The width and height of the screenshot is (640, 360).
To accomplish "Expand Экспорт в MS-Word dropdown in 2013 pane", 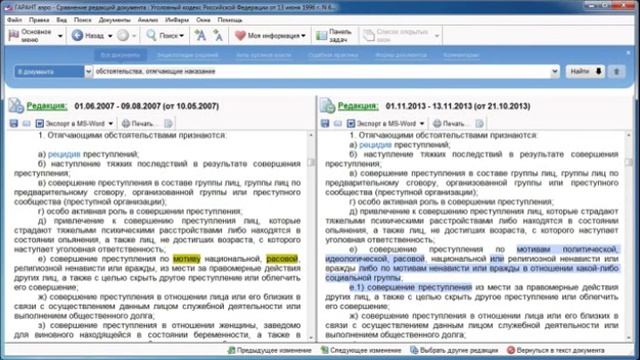I will [422, 123].
